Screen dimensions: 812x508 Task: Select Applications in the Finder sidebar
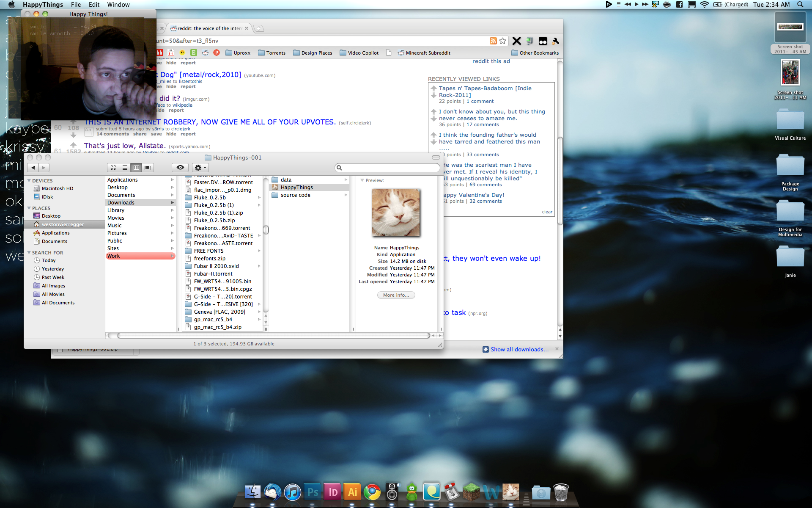pos(55,233)
